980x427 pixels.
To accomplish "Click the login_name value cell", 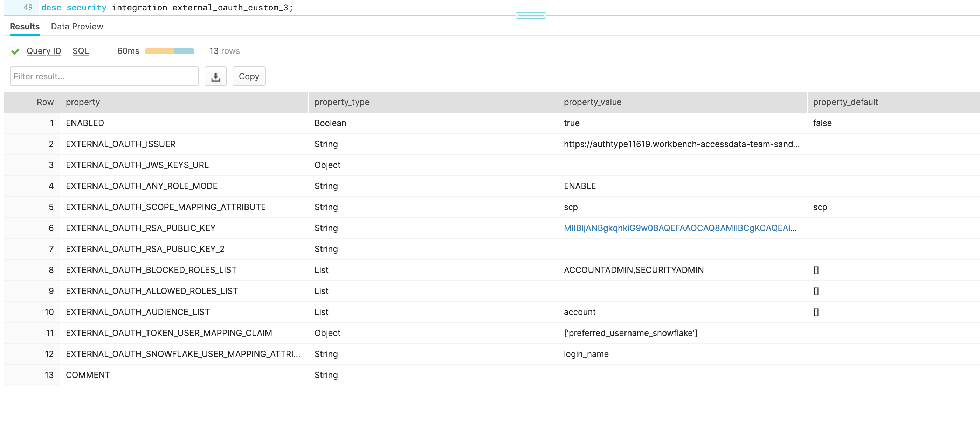I will tap(682, 354).
